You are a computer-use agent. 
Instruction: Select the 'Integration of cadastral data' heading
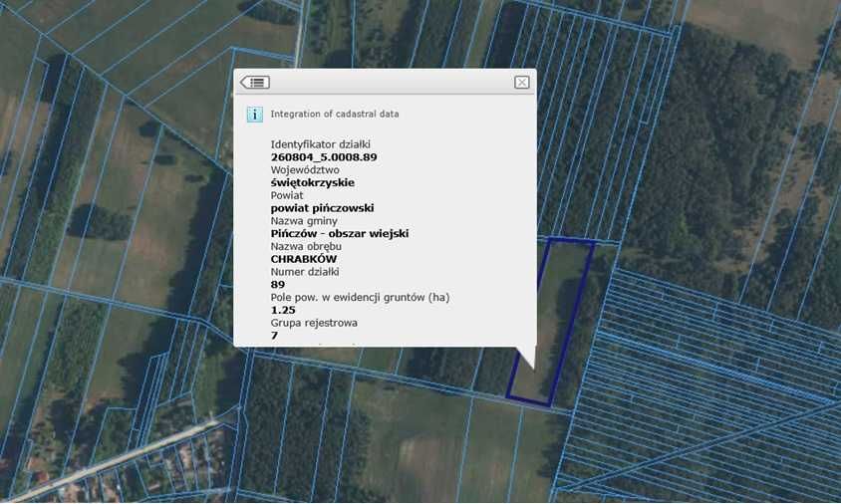pos(334,114)
